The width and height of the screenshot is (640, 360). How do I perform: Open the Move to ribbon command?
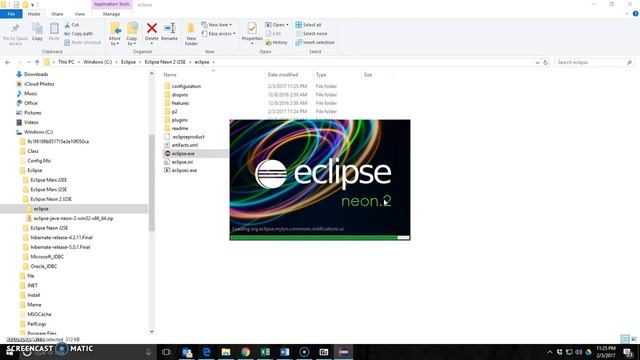coord(115,34)
